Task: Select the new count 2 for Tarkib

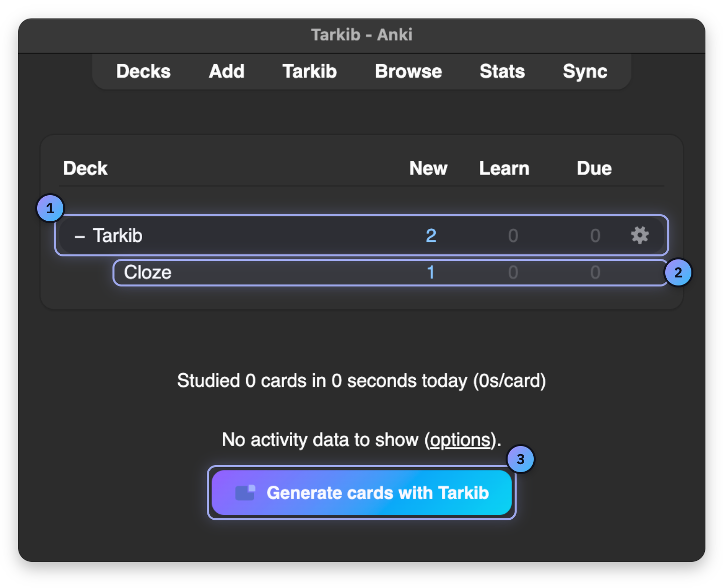Action: pos(431,235)
